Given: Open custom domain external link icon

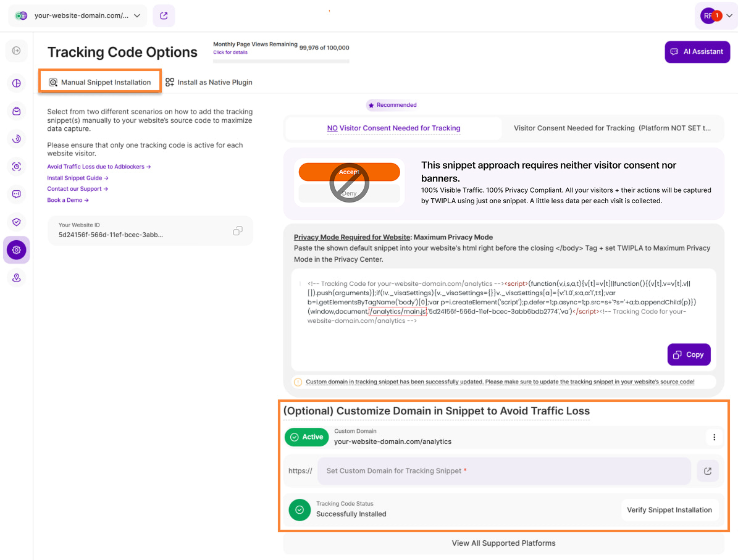Looking at the screenshot, I should (708, 471).
